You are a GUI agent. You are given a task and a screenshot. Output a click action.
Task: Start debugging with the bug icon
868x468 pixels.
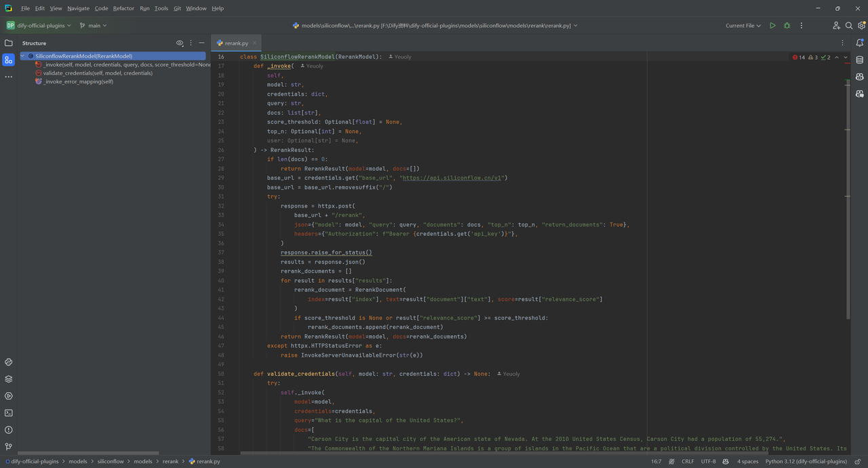[787, 26]
